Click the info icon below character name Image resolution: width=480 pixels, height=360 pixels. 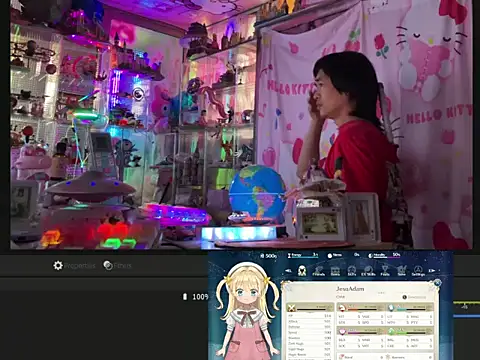tap(404, 297)
